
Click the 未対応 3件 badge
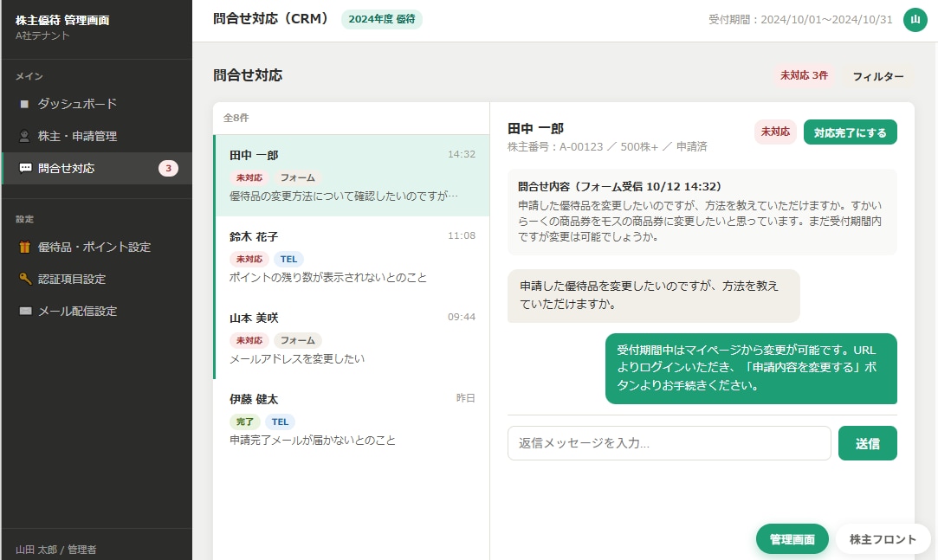(x=804, y=76)
